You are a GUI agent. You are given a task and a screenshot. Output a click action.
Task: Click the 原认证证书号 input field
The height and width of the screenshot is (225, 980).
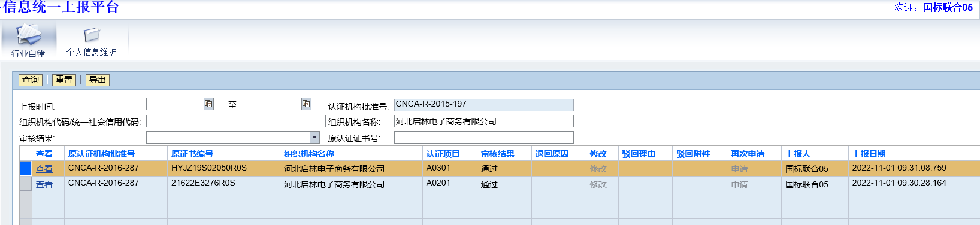click(483, 138)
